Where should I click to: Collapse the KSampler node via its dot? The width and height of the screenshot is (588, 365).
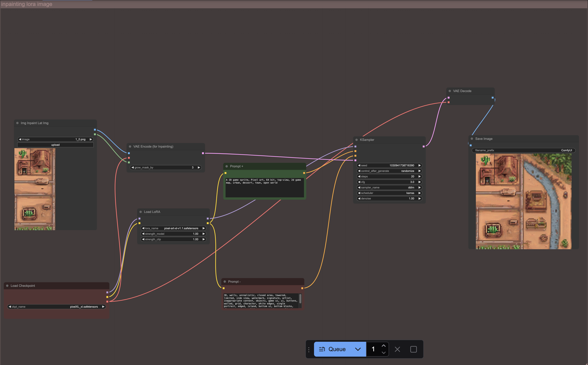[x=357, y=140]
